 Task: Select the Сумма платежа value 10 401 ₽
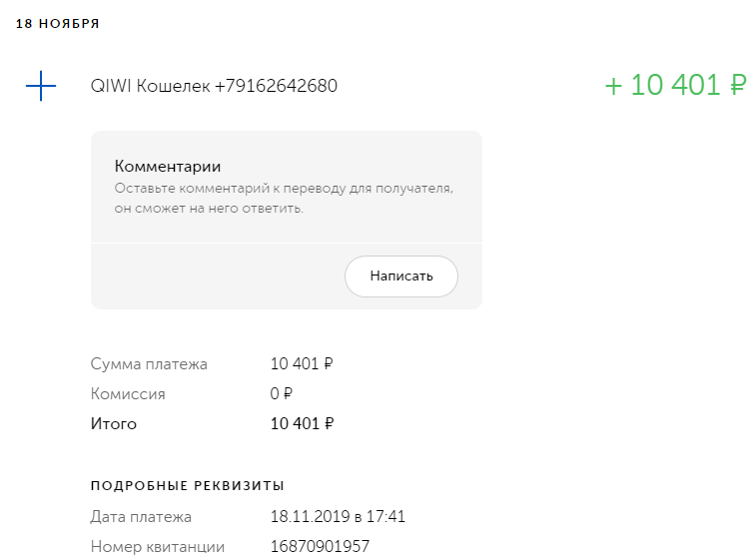pyautogui.click(x=302, y=364)
